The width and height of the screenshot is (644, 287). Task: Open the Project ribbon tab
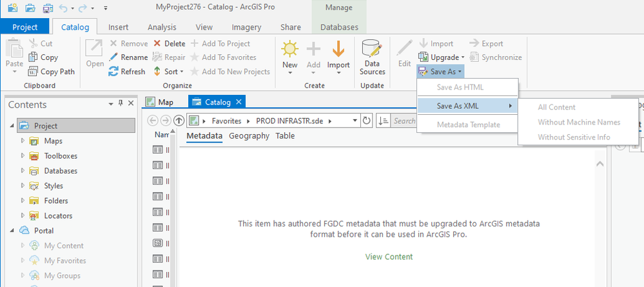24,27
